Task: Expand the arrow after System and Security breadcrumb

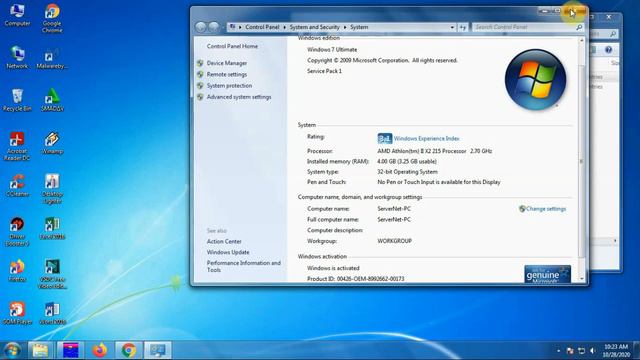Action: coord(345,27)
